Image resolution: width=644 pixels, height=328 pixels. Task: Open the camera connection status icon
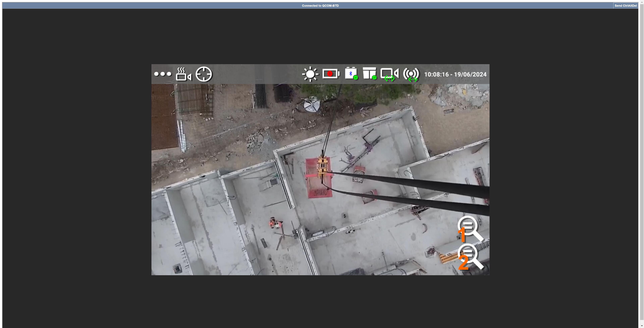point(389,74)
